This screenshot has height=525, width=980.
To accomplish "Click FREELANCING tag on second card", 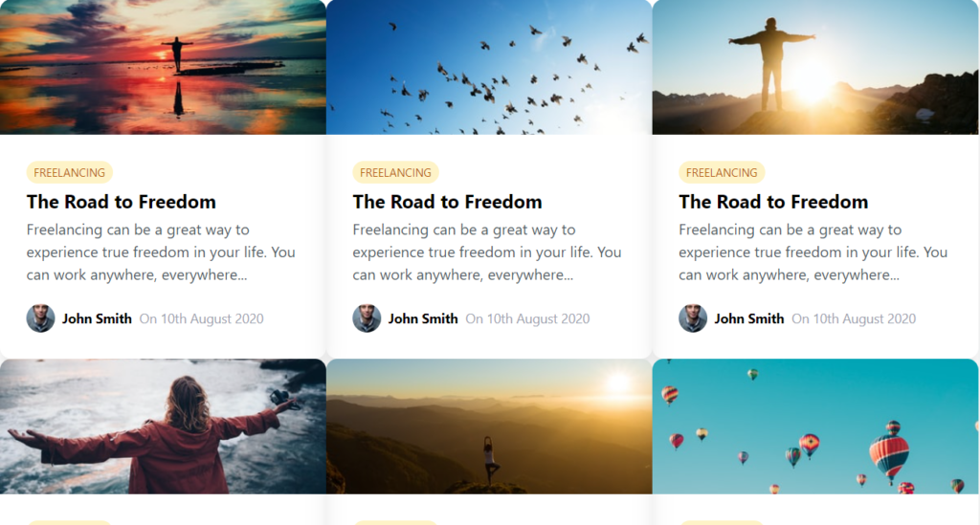I will (x=395, y=172).
